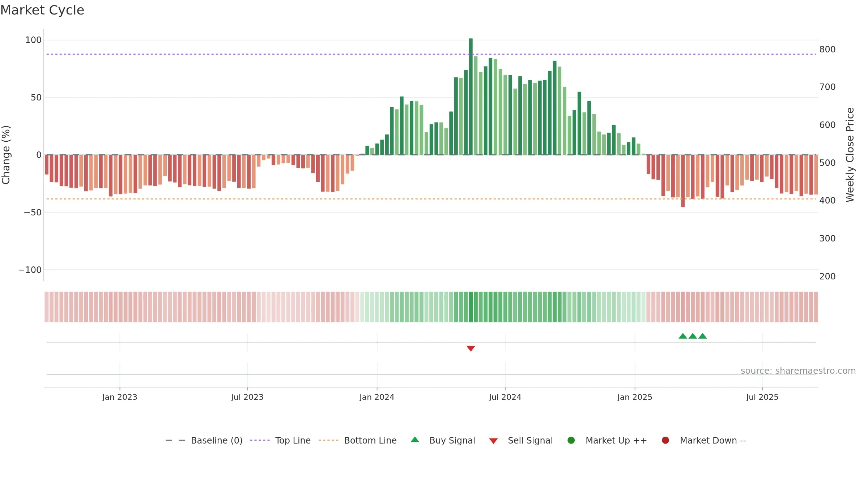Click the tallest green bar above 100
The height and width of the screenshot is (488, 868).
[x=471, y=97]
